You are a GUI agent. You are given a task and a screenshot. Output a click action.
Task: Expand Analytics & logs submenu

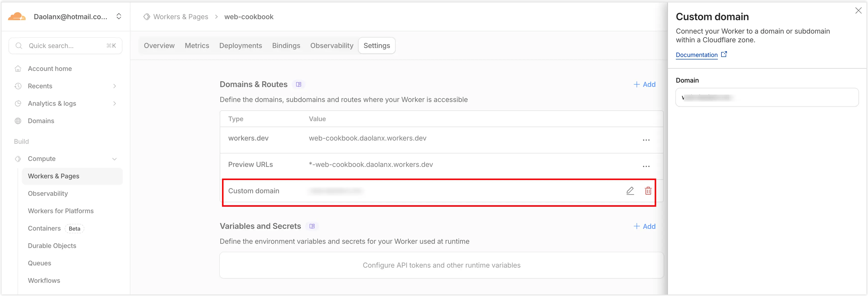click(x=114, y=103)
